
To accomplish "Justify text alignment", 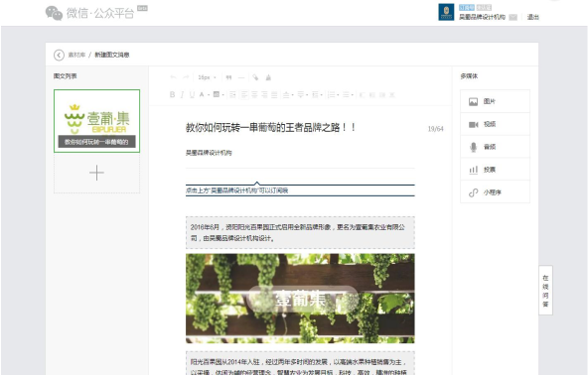I will (x=274, y=94).
